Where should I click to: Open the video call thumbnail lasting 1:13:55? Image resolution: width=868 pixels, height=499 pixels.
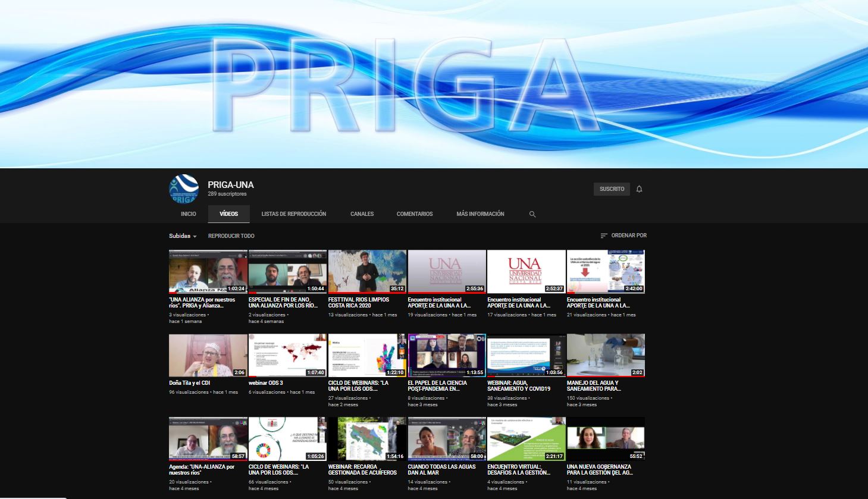click(x=447, y=355)
